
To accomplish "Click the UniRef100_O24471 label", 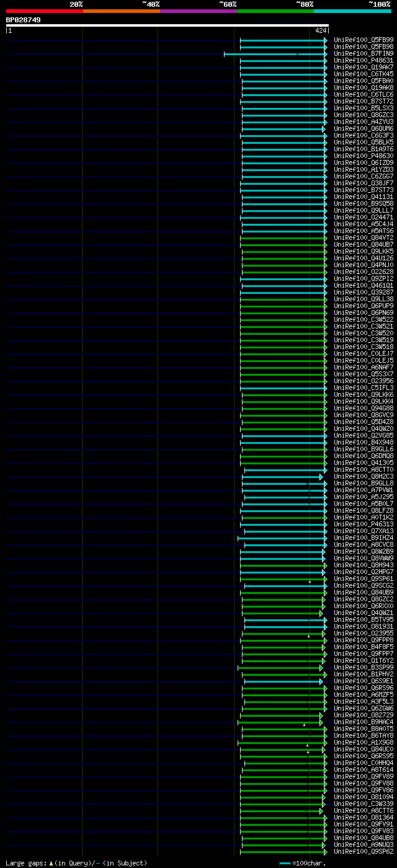I will 364,217.
